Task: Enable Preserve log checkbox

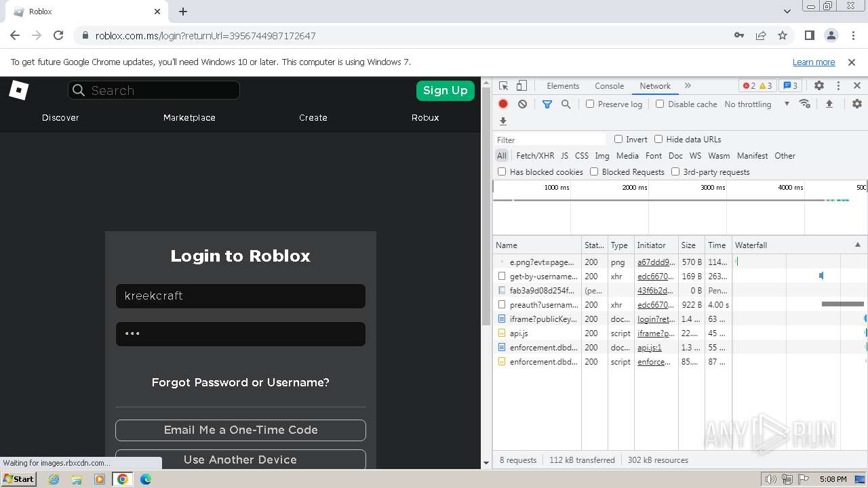Action: [x=590, y=104]
